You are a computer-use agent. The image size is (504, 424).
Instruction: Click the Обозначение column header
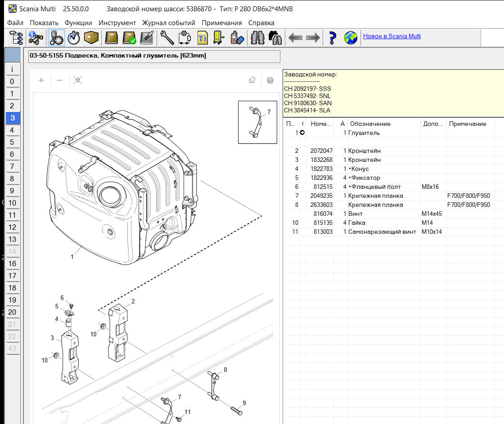point(384,124)
